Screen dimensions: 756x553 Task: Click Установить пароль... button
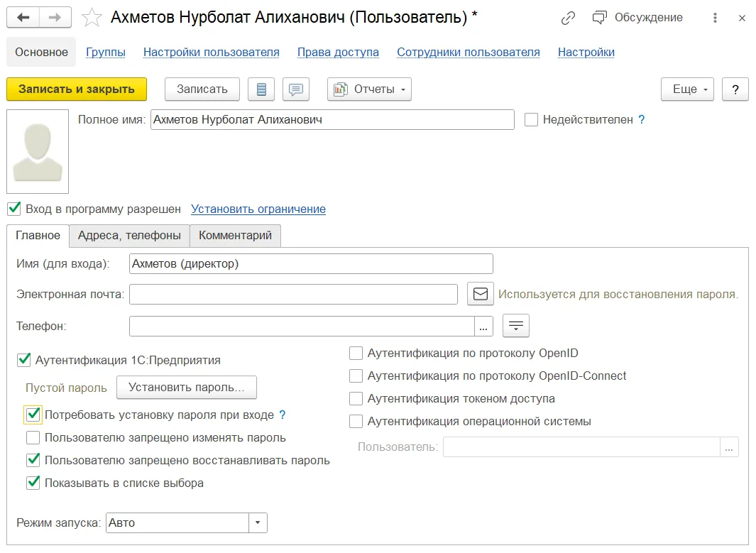187,388
